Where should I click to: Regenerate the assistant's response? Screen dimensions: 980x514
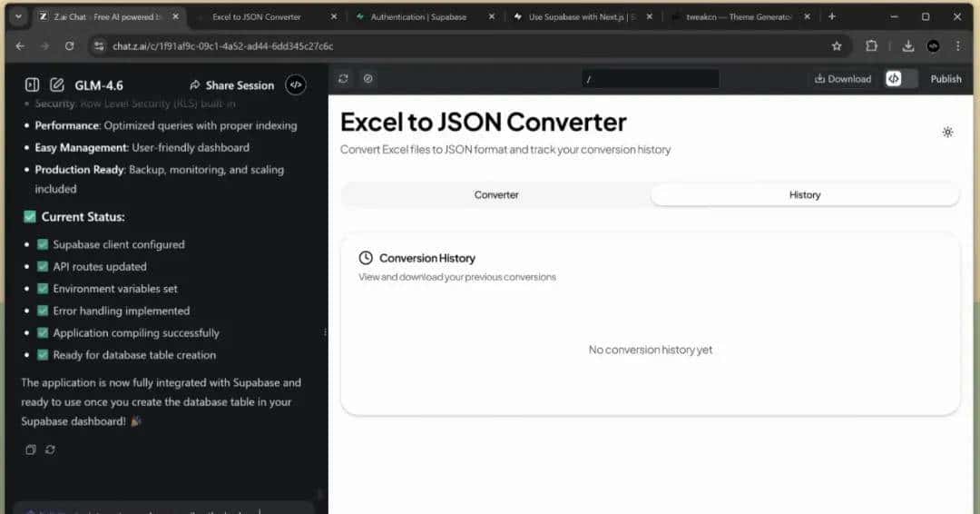click(50, 450)
